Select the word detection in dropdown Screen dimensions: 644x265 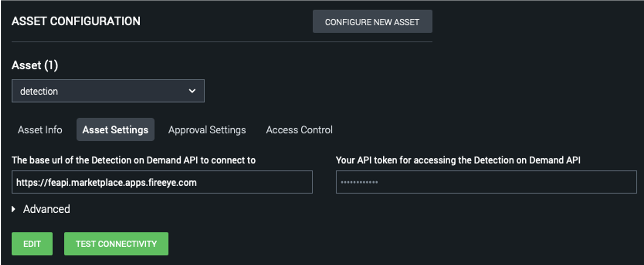(39, 91)
